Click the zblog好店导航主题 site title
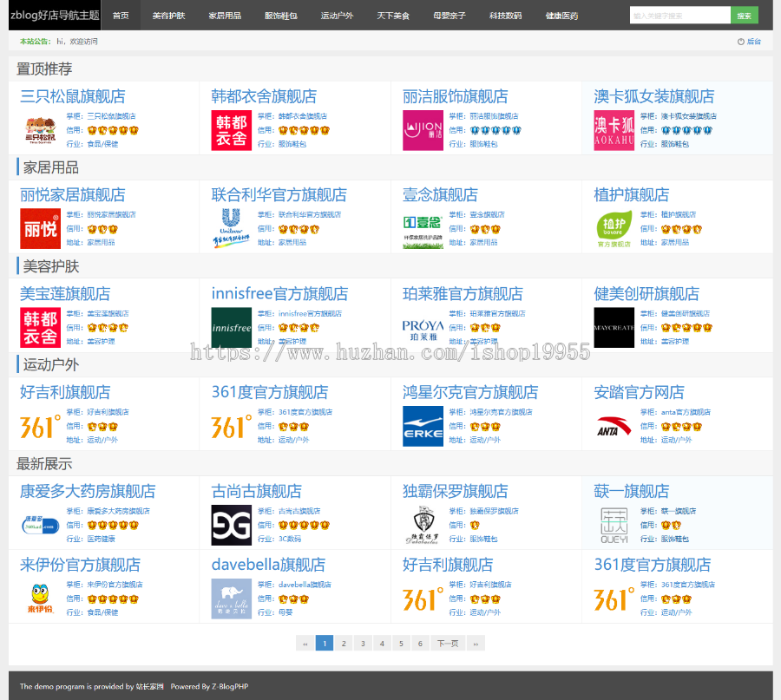The width and height of the screenshot is (781, 700). pyautogui.click(x=55, y=15)
